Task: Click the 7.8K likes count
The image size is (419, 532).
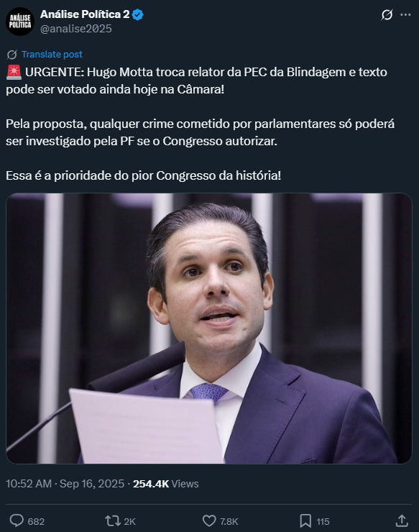Action: pos(229,521)
